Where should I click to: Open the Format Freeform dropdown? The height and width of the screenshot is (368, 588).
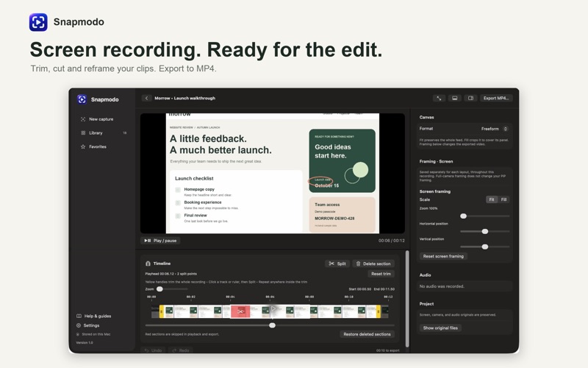tap(494, 129)
